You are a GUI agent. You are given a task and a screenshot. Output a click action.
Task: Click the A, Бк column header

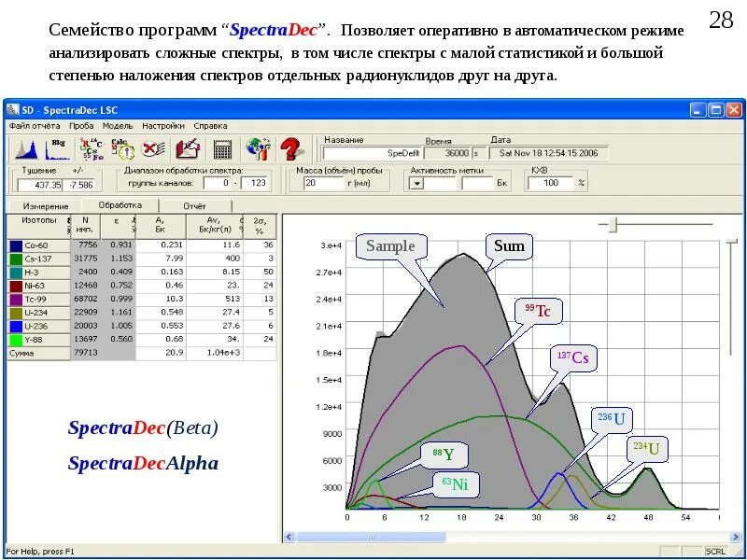click(x=161, y=226)
